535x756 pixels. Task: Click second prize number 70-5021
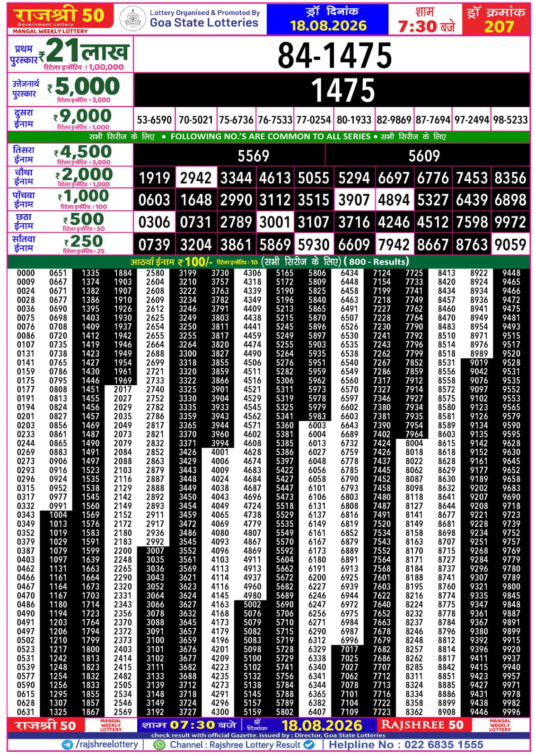[196, 120]
